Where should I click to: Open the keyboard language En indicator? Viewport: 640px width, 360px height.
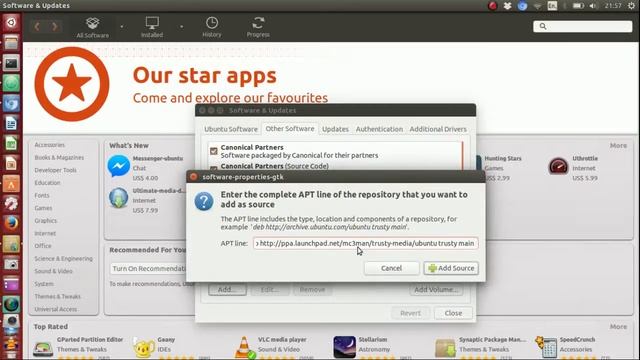[x=552, y=6]
